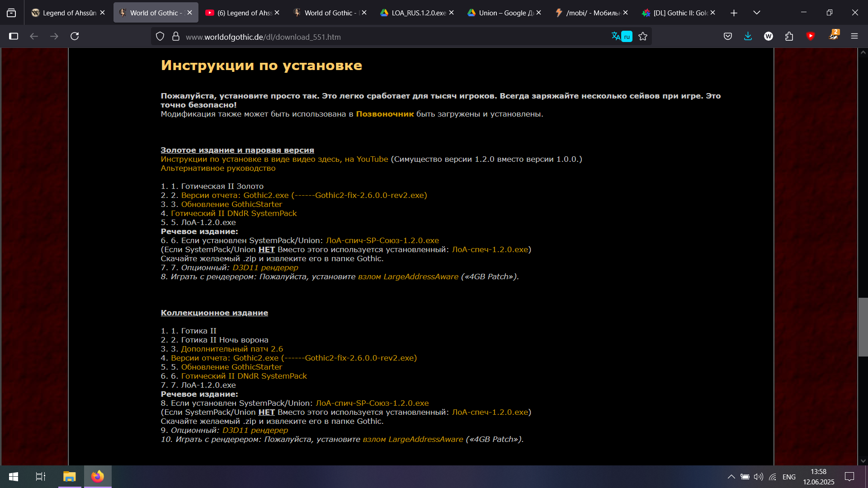Switch to the Union – Google Drive tab

click(x=504, y=13)
